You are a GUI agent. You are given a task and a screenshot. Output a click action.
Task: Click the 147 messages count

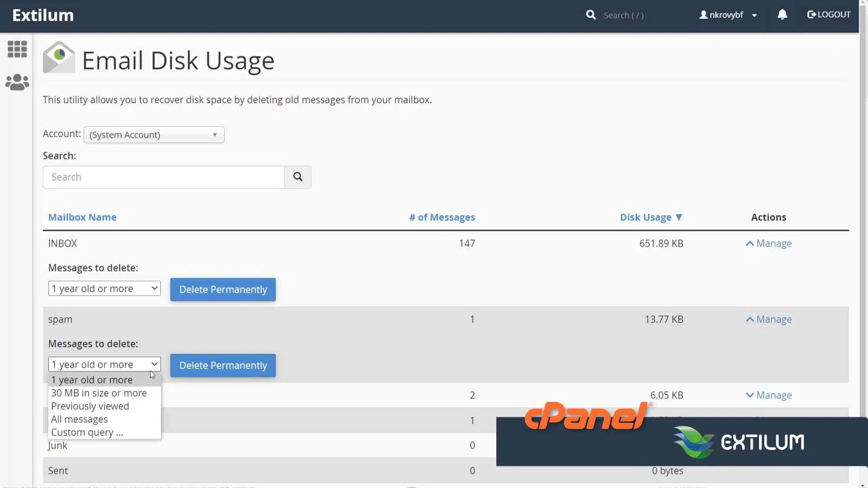(x=467, y=244)
